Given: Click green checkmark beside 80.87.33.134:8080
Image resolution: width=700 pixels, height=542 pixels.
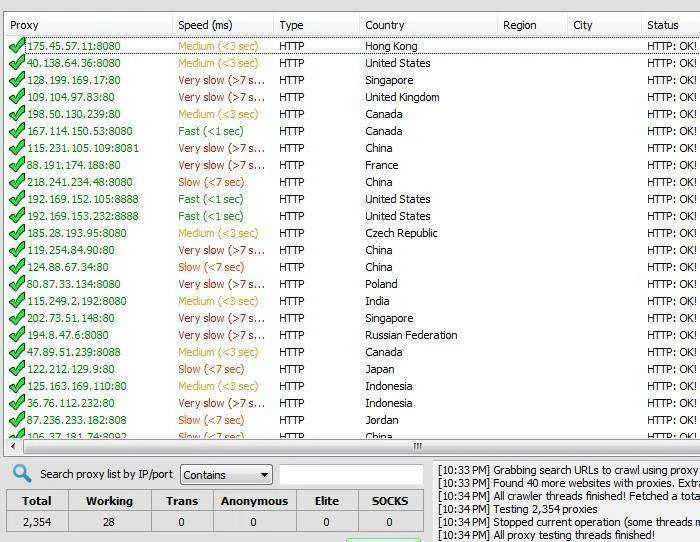Looking at the screenshot, I should [x=17, y=284].
